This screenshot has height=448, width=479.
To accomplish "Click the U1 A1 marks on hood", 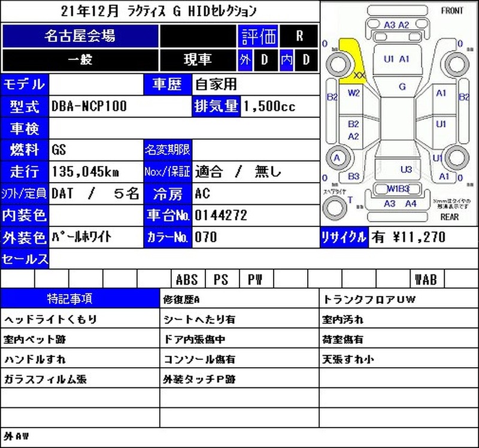I will point(396,59).
